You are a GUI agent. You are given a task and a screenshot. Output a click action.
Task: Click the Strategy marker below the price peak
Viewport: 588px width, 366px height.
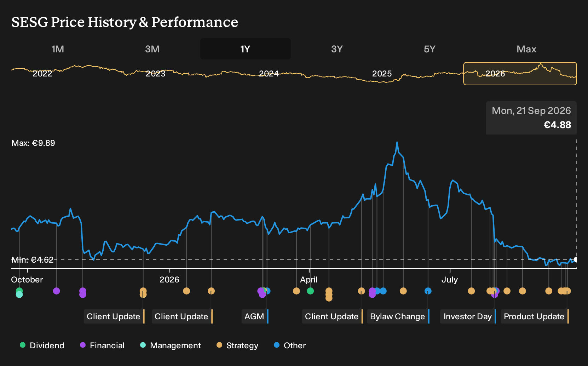pyautogui.click(x=403, y=291)
